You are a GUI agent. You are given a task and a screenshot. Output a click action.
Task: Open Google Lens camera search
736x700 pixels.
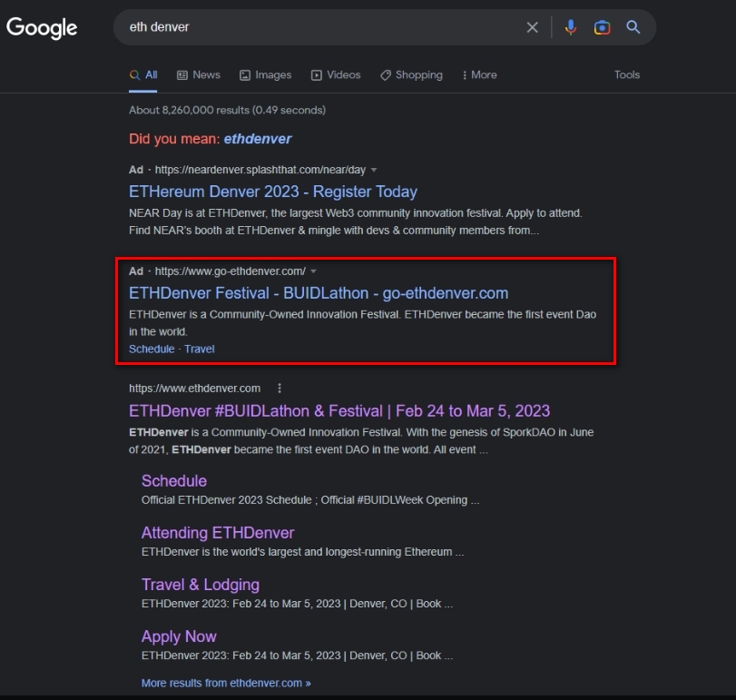[602, 27]
